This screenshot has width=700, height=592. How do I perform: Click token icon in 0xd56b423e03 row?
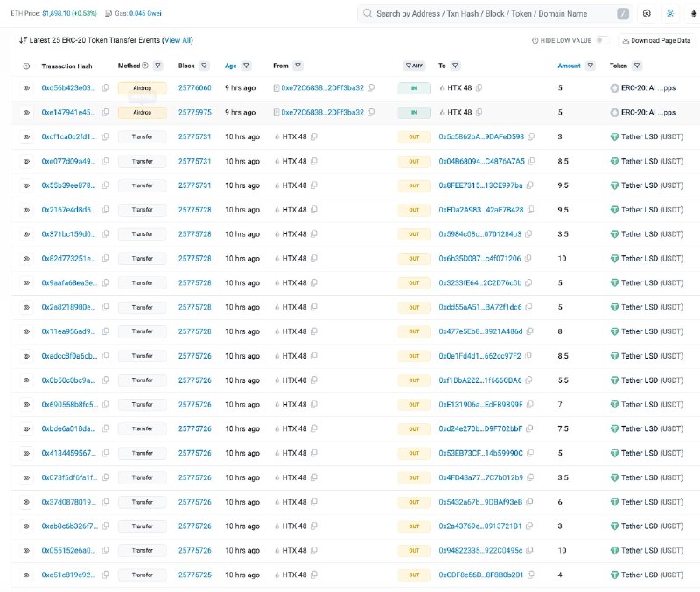click(x=615, y=88)
